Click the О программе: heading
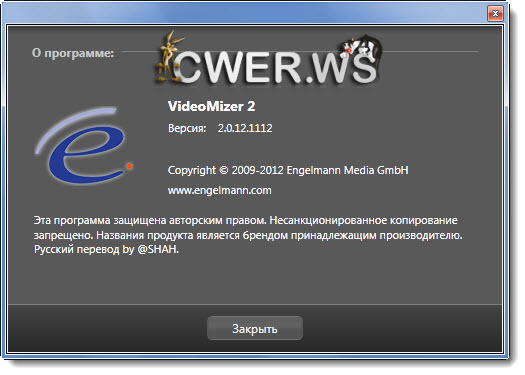This screenshot has height=375, width=525. [74, 54]
